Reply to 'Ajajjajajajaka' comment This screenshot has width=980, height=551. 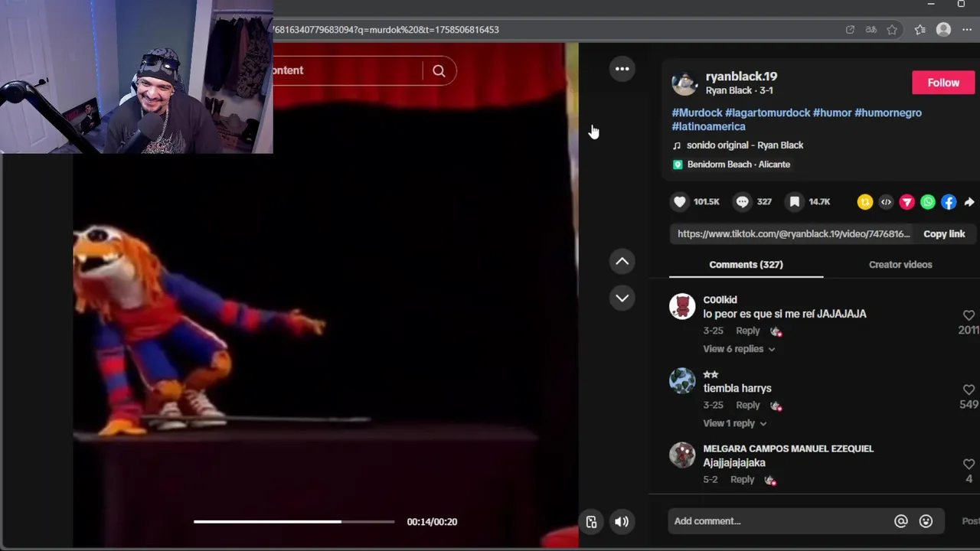[x=742, y=480]
